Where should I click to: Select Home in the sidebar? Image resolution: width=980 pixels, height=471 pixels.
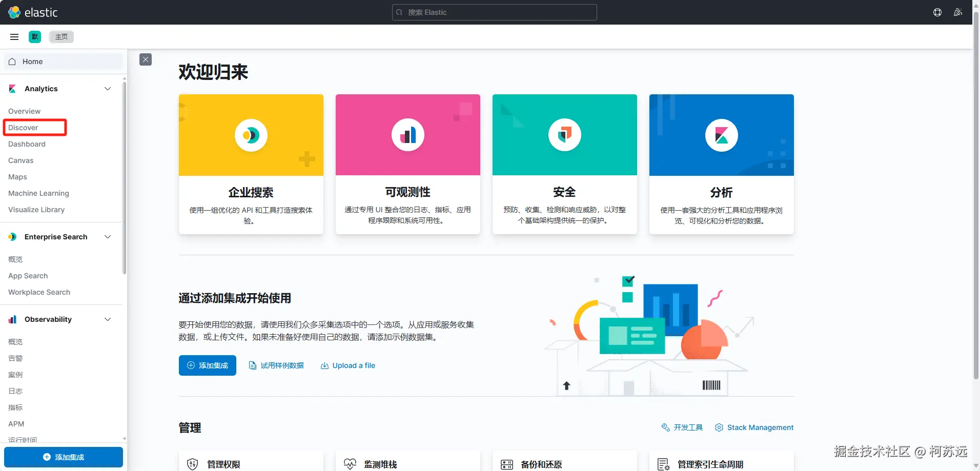pyautogui.click(x=64, y=62)
